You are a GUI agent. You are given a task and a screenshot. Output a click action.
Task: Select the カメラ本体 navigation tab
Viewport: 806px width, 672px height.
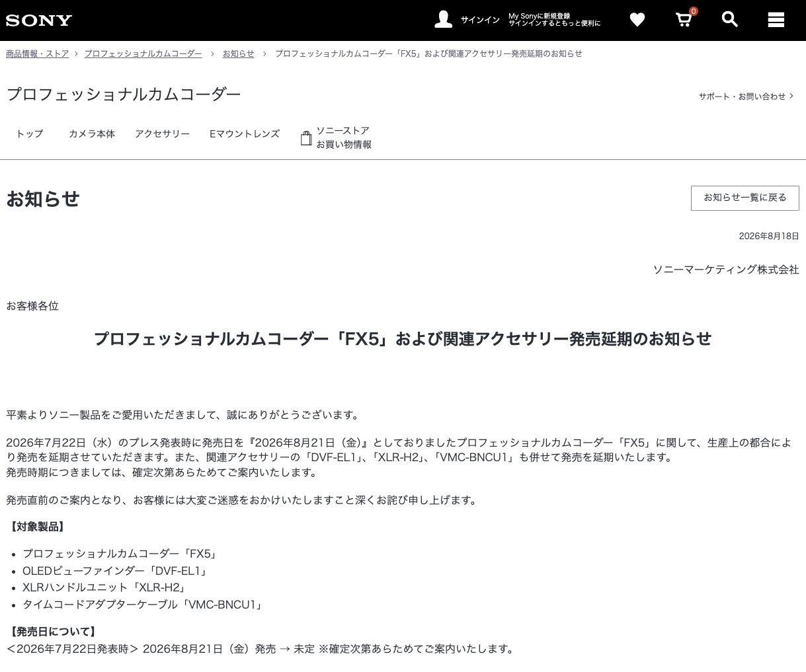92,133
